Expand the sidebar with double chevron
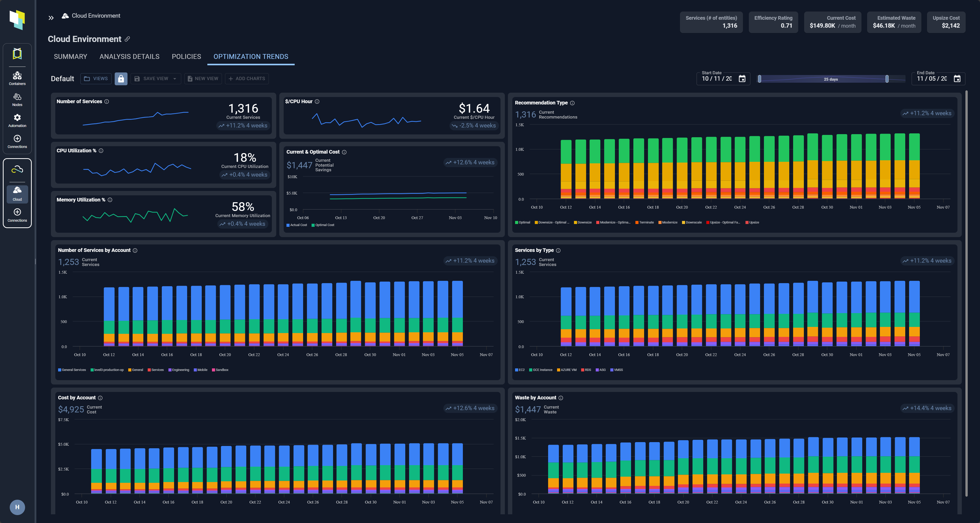This screenshot has width=980, height=523. pos(51,18)
